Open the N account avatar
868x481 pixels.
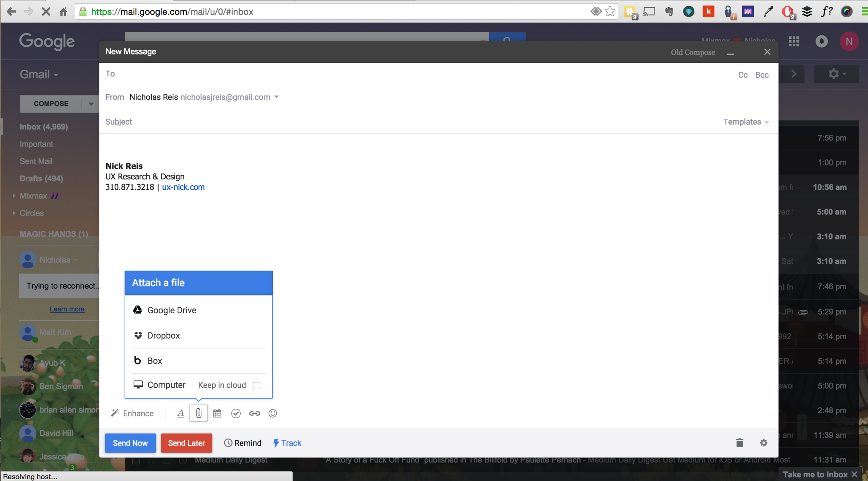point(849,42)
